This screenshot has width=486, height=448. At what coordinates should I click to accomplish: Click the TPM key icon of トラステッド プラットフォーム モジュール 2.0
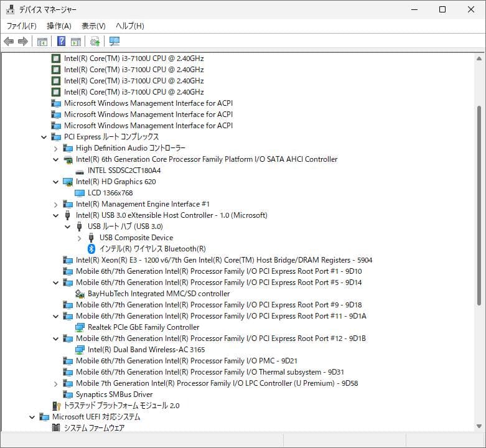point(57,406)
